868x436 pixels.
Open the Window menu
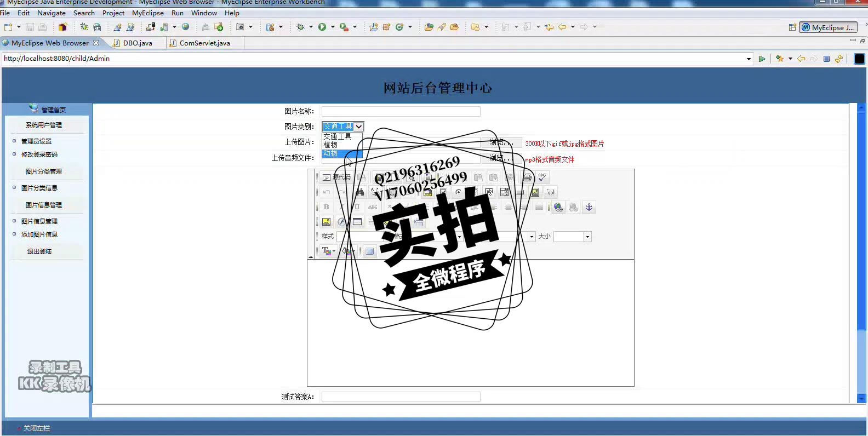tap(204, 13)
